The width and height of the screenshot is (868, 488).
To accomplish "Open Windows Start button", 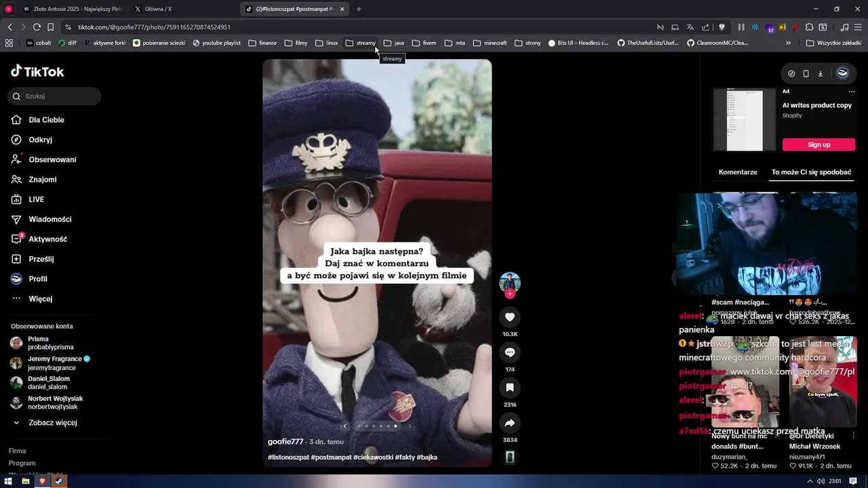I will 9,481.
